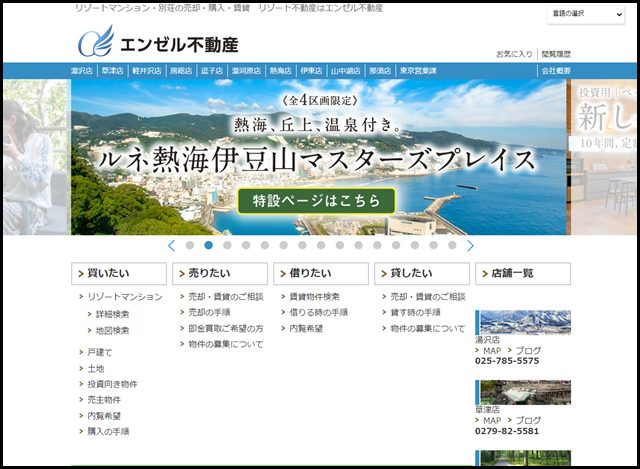Select the third carousel dot
Viewport: 640px width, 469px height.
[x=227, y=245]
